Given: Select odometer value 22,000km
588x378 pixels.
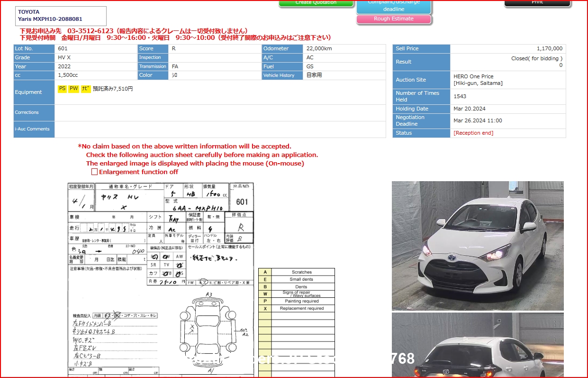Looking at the screenshot, I should click(x=319, y=49).
